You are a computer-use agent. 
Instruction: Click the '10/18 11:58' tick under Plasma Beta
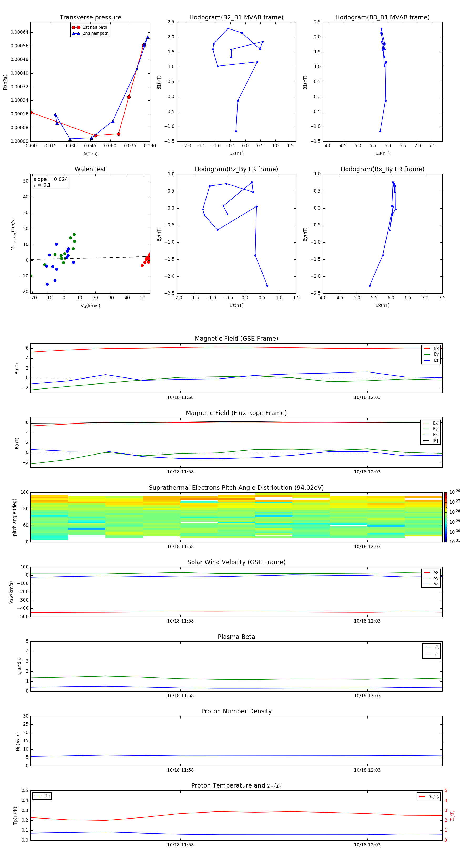coord(180,695)
